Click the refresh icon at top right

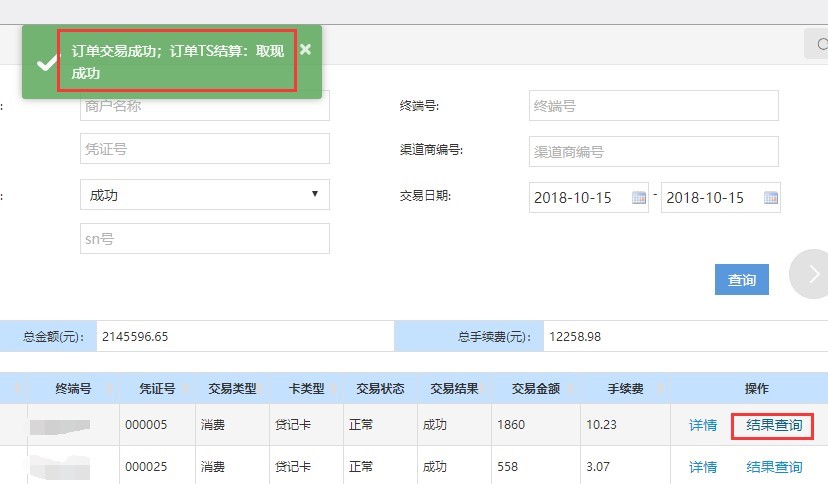820,44
